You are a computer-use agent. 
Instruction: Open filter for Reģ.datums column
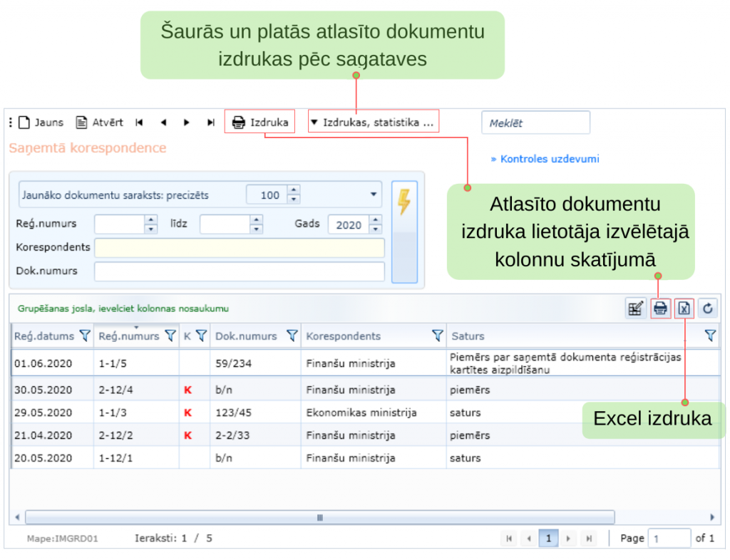pos(85,336)
